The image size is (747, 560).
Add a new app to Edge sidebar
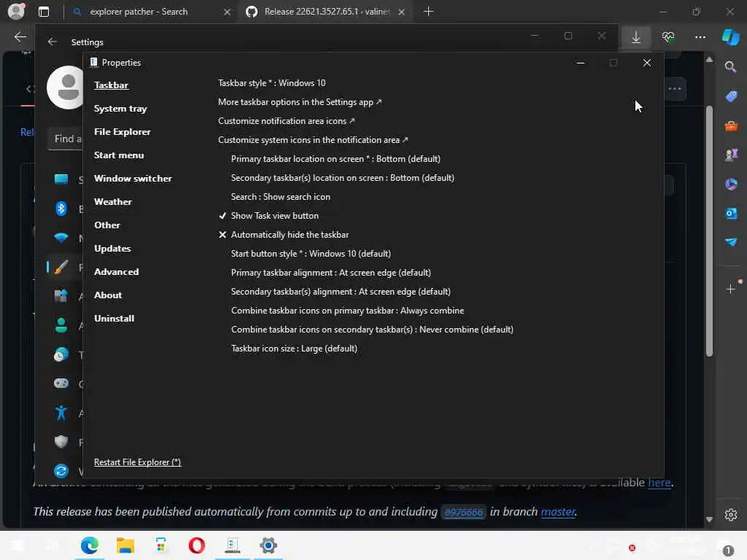click(731, 289)
